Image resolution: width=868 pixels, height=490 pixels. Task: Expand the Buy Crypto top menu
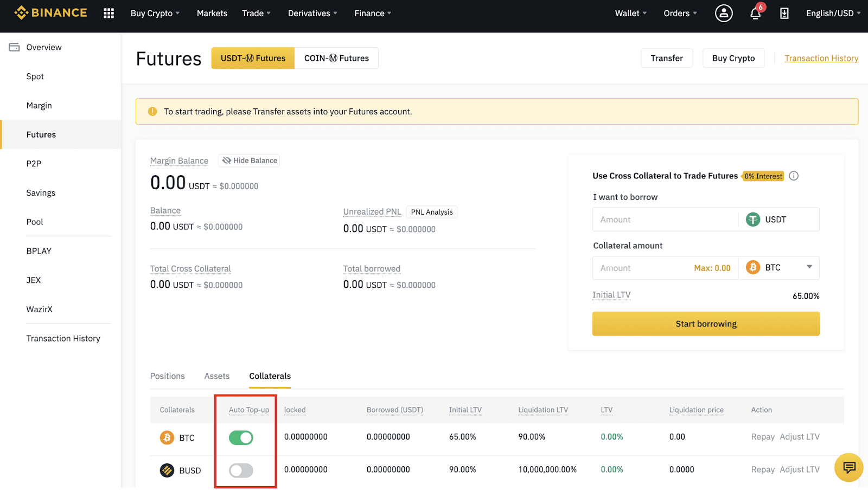155,13
